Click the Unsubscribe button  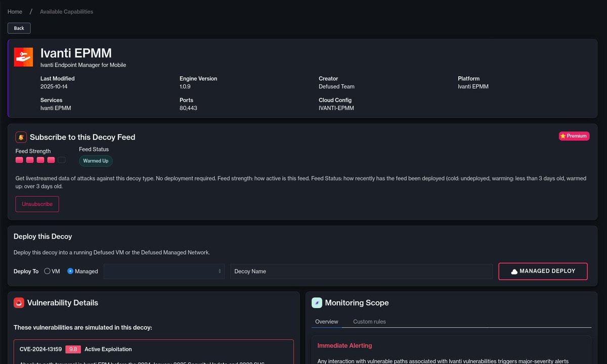(37, 204)
